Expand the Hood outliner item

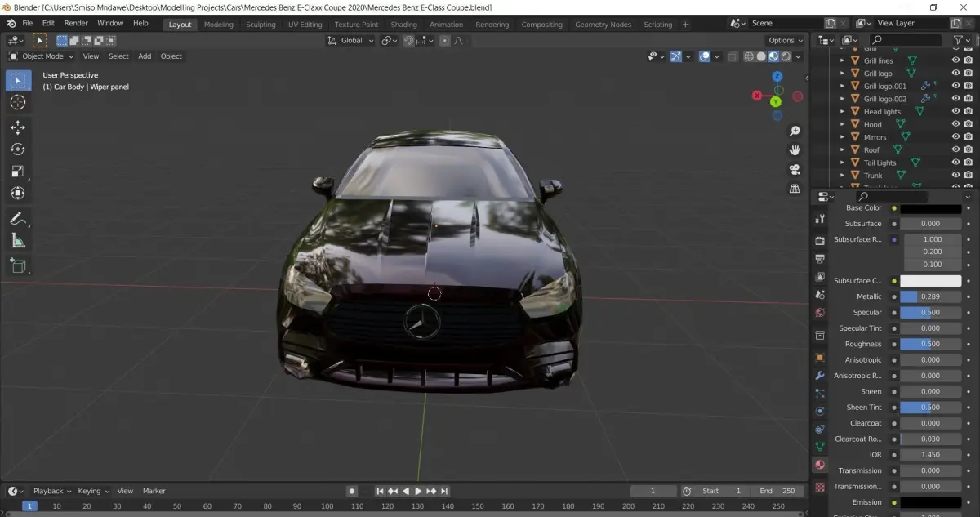pos(843,124)
